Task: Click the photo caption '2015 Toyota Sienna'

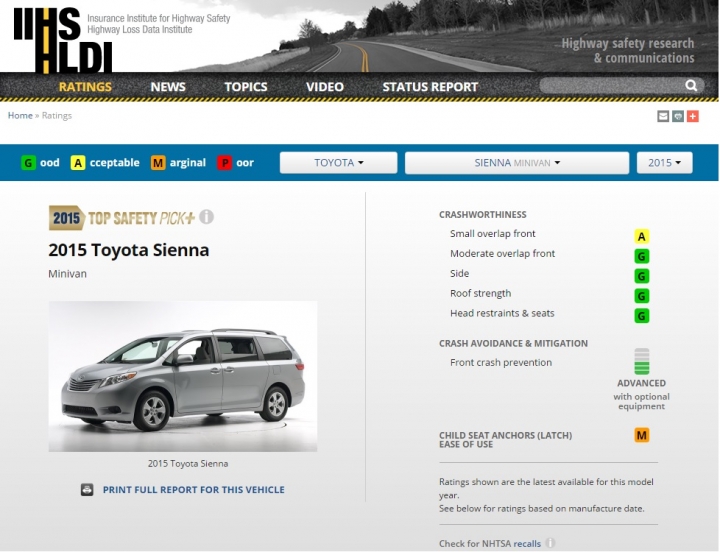Action: click(x=188, y=463)
